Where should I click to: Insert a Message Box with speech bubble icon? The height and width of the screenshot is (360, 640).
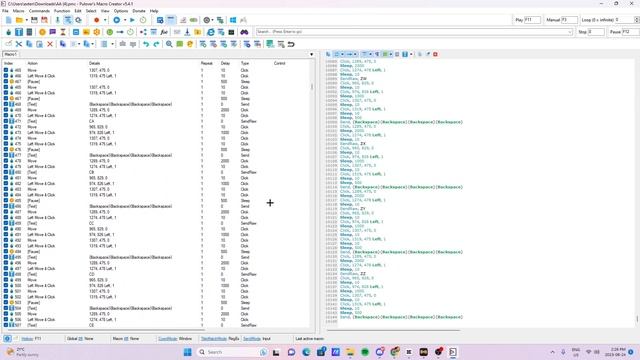[x=53, y=32]
